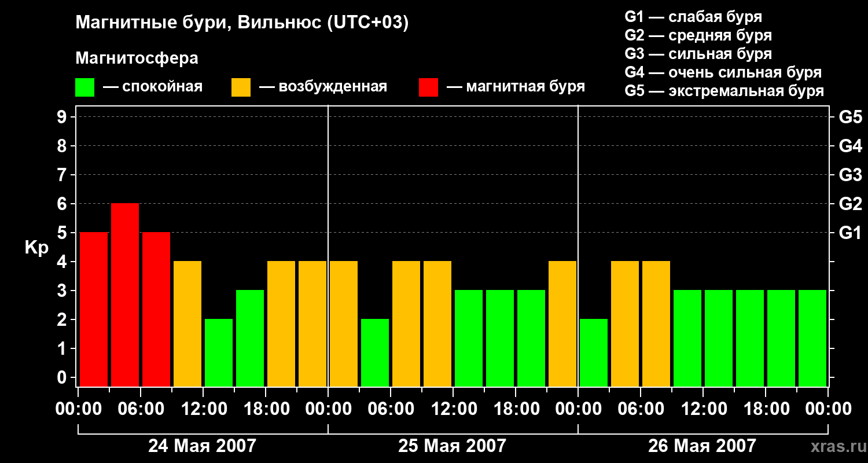The width and height of the screenshot is (868, 463).
Task: Click the right-axis 'G5' storm level label
Action: (851, 117)
